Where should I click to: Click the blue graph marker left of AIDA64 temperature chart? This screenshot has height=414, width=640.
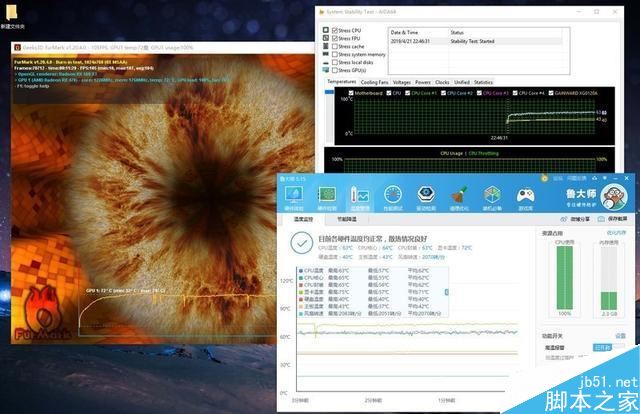(x=329, y=92)
